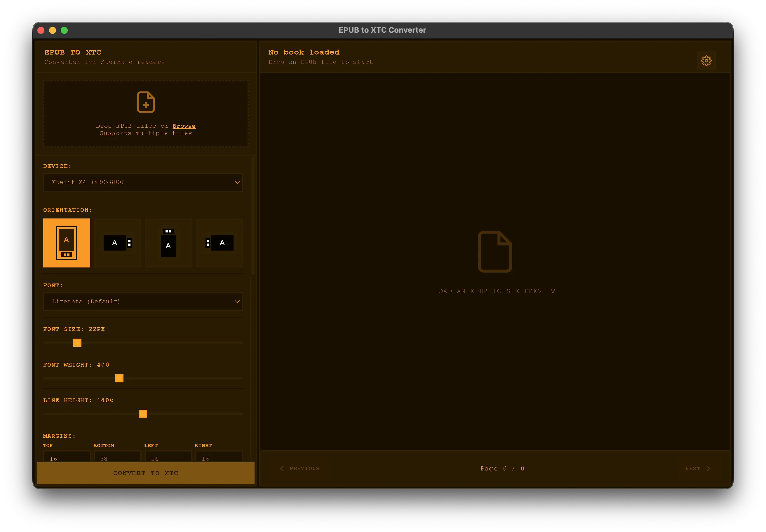Select landscape orientation with controls on right
Screen dimensions: 766x532
coord(117,243)
